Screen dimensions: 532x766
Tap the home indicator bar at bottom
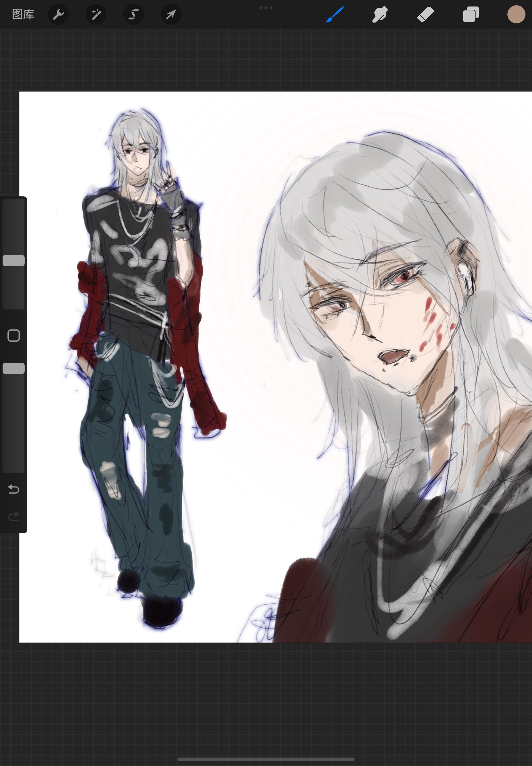tap(266, 759)
